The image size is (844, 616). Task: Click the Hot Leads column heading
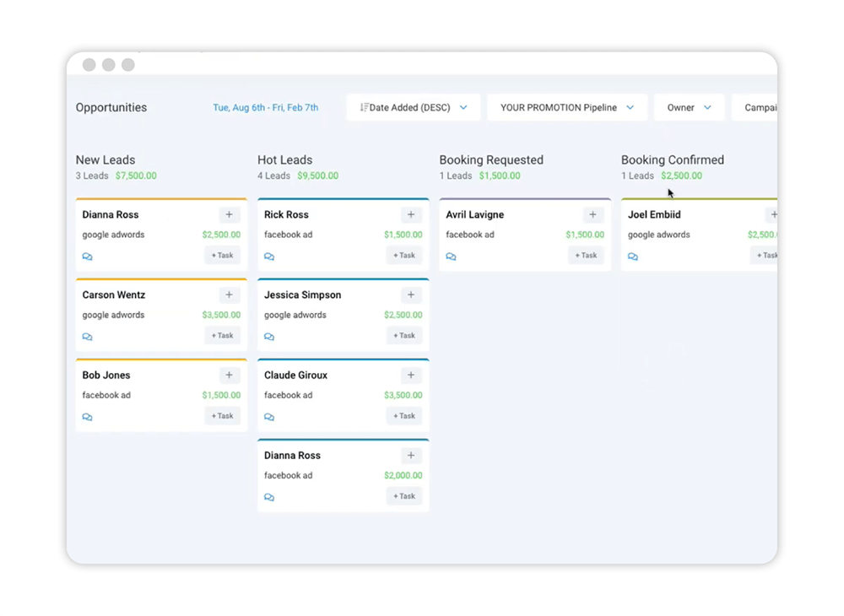point(284,159)
